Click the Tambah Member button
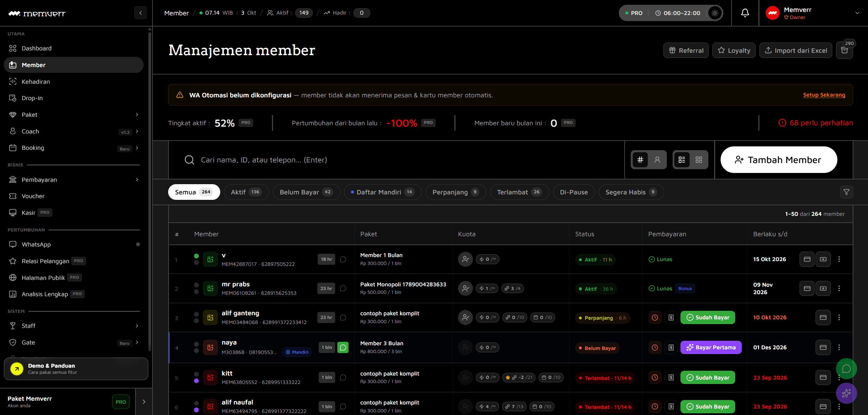This screenshot has height=415, width=868. pyautogui.click(x=779, y=160)
